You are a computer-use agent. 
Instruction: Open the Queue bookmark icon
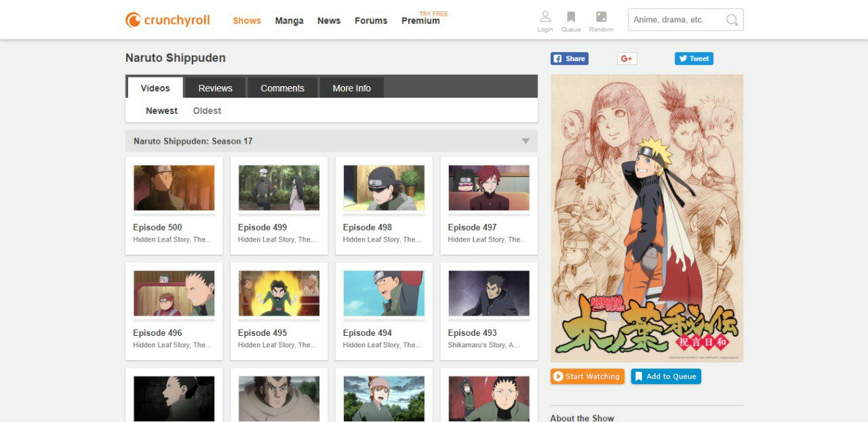coord(571,17)
